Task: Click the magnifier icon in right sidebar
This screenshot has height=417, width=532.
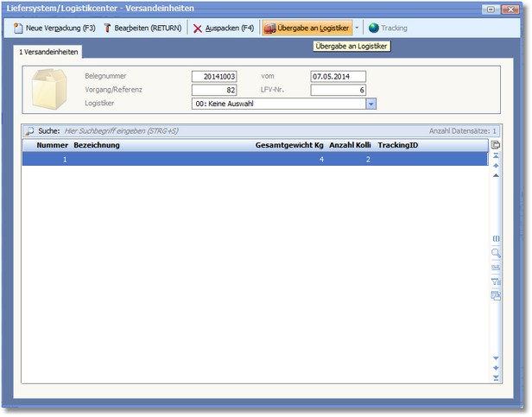Action: (x=496, y=253)
